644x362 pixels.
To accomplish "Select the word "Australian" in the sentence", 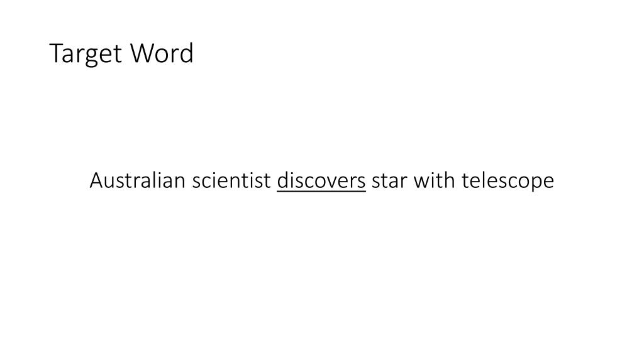I will coord(138,180).
